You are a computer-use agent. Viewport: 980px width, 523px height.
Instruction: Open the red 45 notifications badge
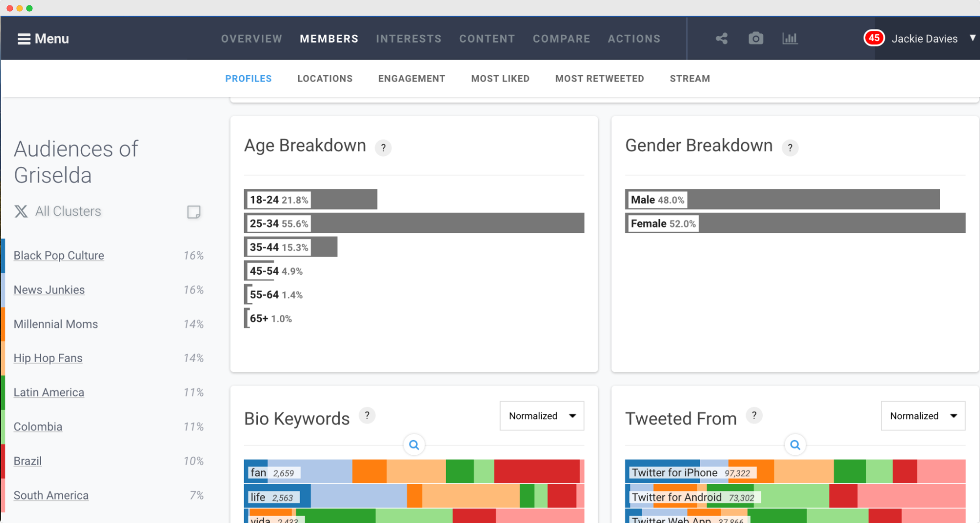874,38
